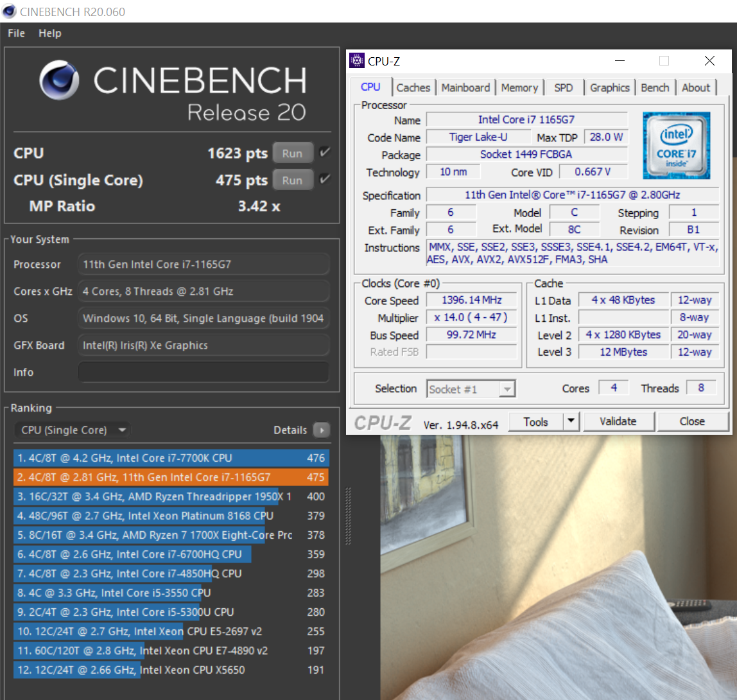Open the File menu in Cinebench

pyautogui.click(x=16, y=33)
